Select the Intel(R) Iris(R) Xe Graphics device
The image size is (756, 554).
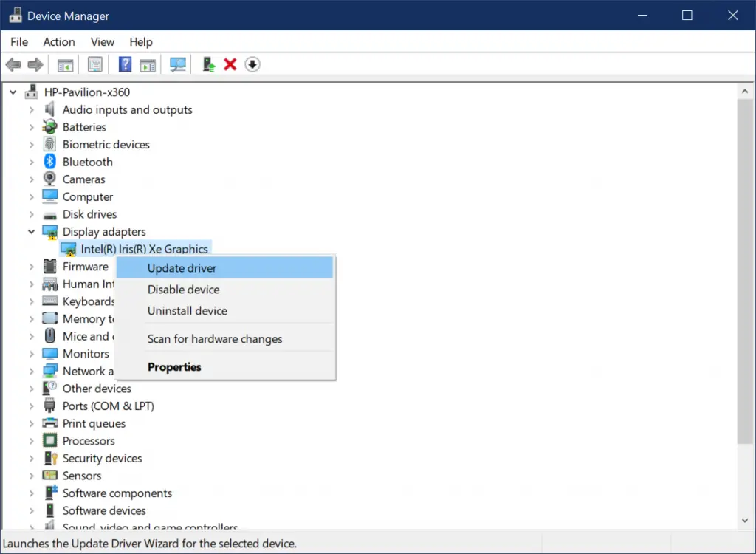click(144, 249)
